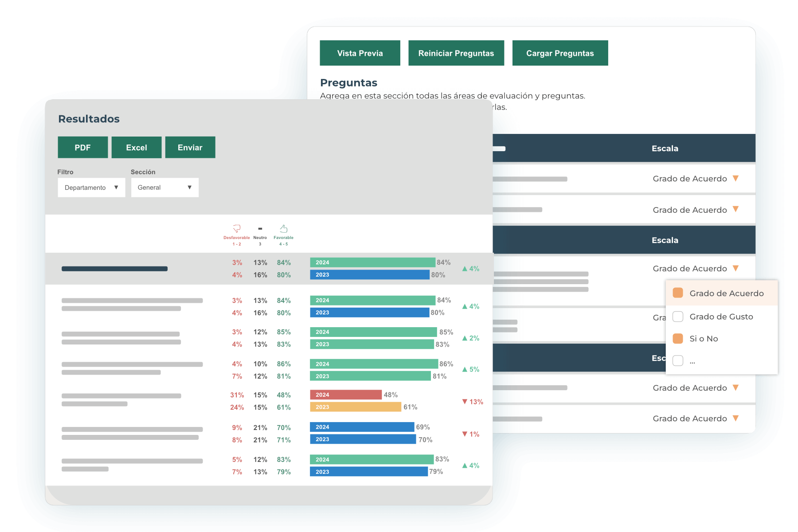
Task: Click the red 2024 bar showing 48%
Action: (346, 395)
